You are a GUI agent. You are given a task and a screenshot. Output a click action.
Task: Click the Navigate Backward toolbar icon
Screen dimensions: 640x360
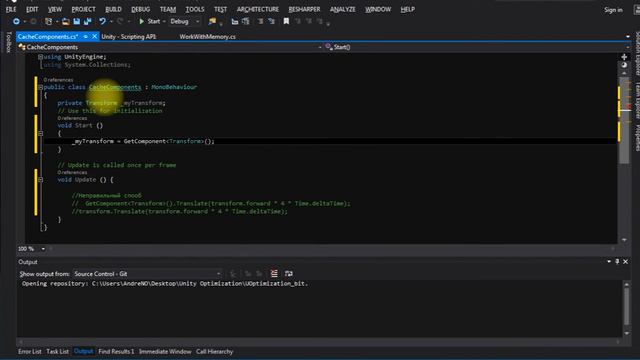(16, 21)
